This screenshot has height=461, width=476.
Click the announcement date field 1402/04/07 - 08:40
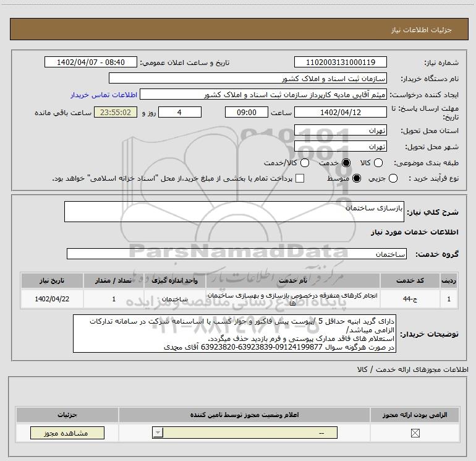coord(91,62)
